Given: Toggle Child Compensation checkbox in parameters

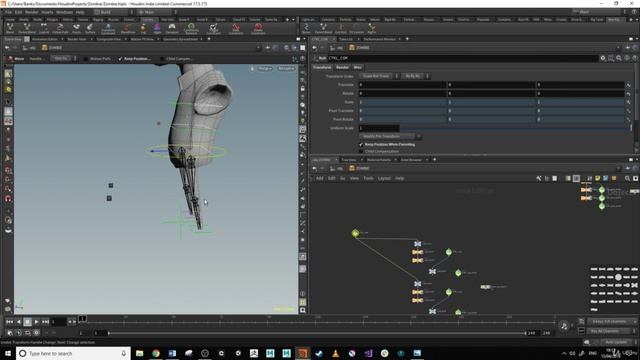Looking at the screenshot, I should pos(361,151).
